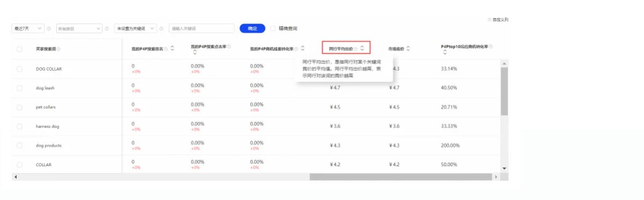Click the 市场底价 column header label

pyautogui.click(x=396, y=49)
